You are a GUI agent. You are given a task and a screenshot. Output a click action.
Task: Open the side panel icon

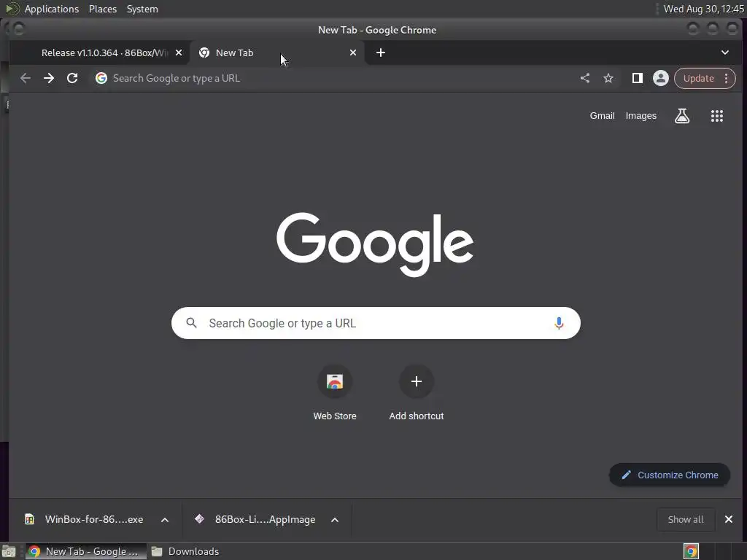[x=637, y=78]
